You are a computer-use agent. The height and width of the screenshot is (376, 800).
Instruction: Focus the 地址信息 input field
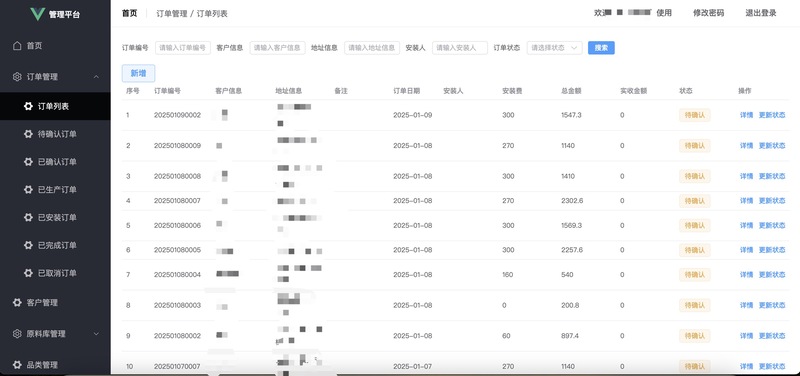click(372, 47)
